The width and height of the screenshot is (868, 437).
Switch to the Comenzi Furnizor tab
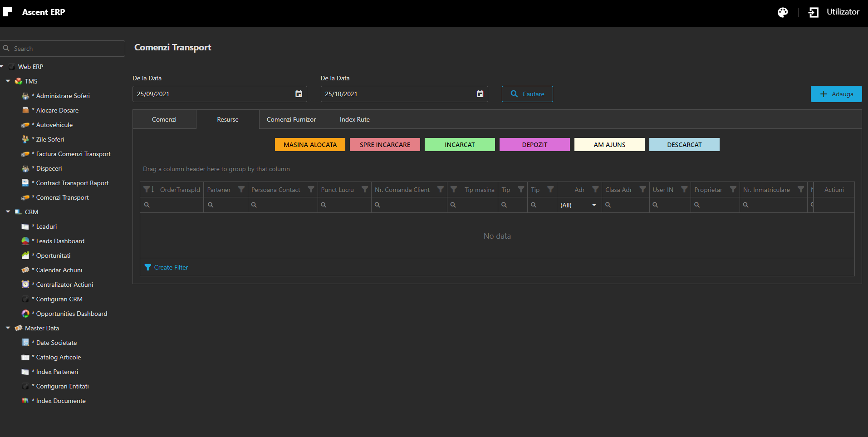pos(291,119)
